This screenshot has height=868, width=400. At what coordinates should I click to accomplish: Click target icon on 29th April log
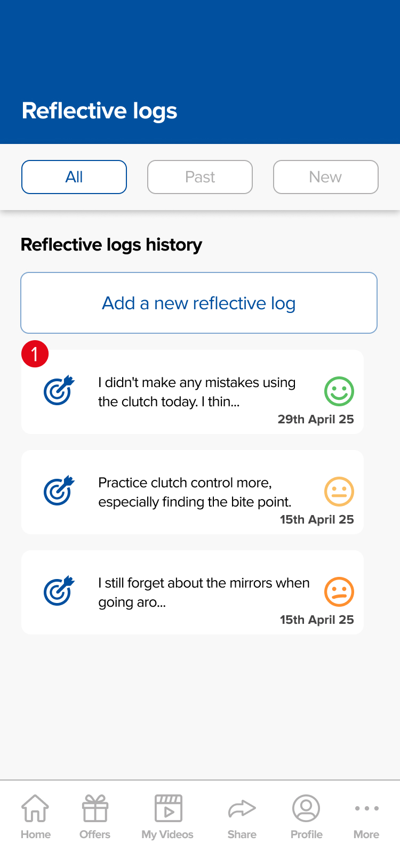[59, 391]
